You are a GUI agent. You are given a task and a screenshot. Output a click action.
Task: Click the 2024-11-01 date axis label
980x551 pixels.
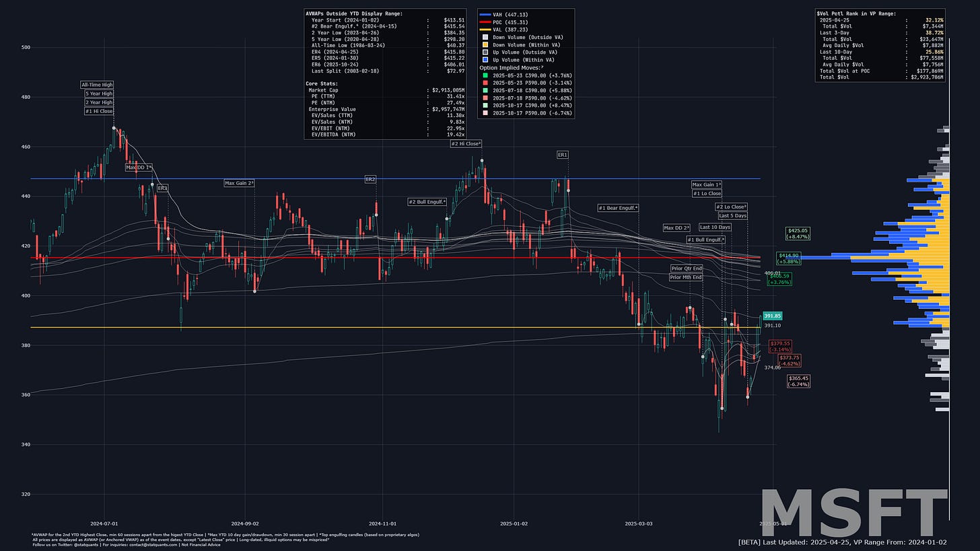(382, 523)
